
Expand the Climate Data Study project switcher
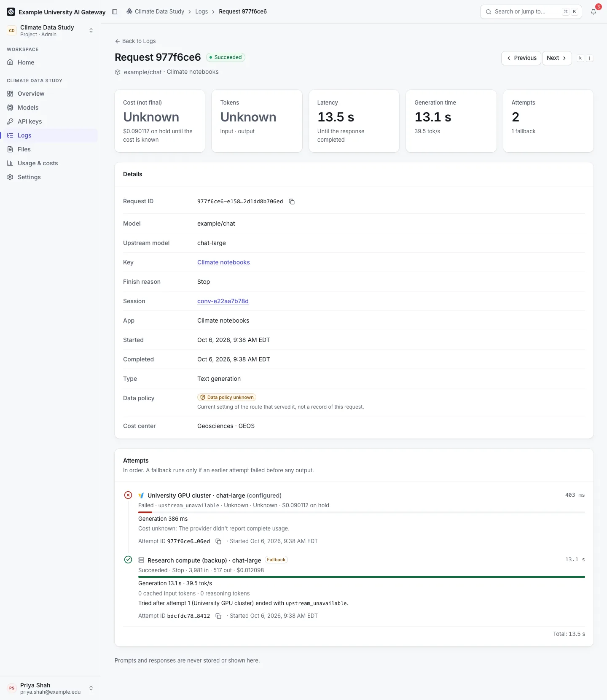pyautogui.click(x=51, y=30)
